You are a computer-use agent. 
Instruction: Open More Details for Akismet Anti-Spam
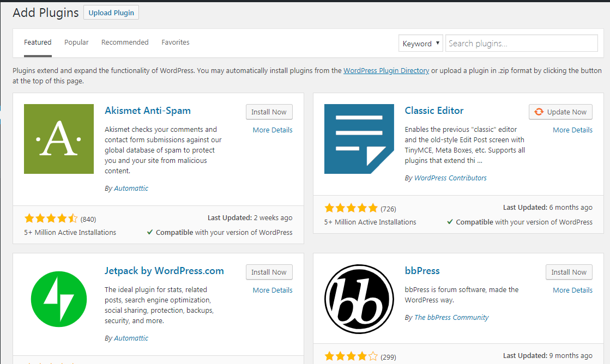pos(273,130)
